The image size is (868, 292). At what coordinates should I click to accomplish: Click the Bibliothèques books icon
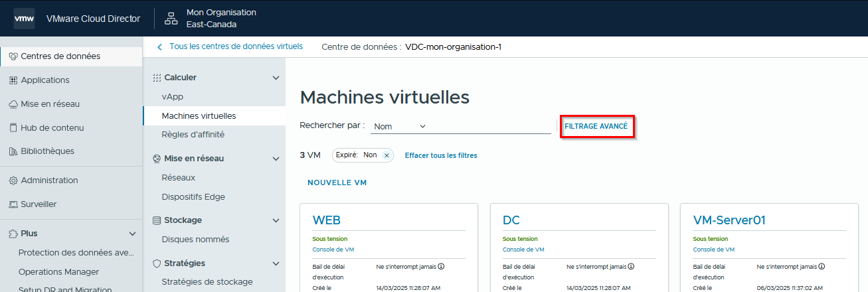point(13,151)
